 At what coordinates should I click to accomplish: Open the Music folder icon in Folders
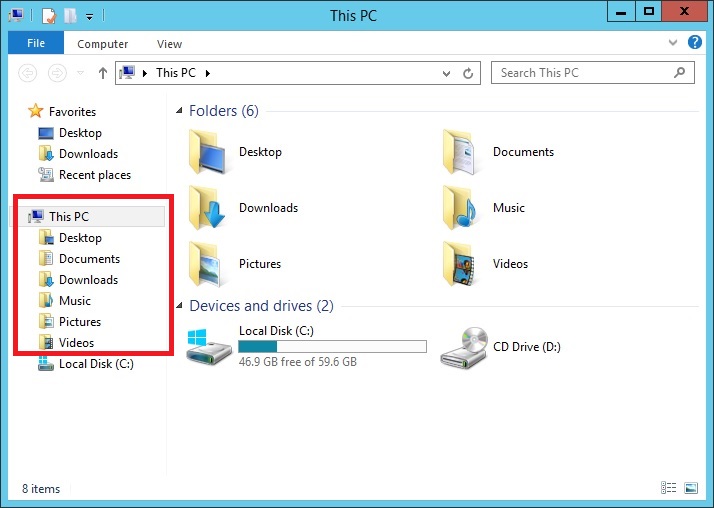tap(461, 208)
